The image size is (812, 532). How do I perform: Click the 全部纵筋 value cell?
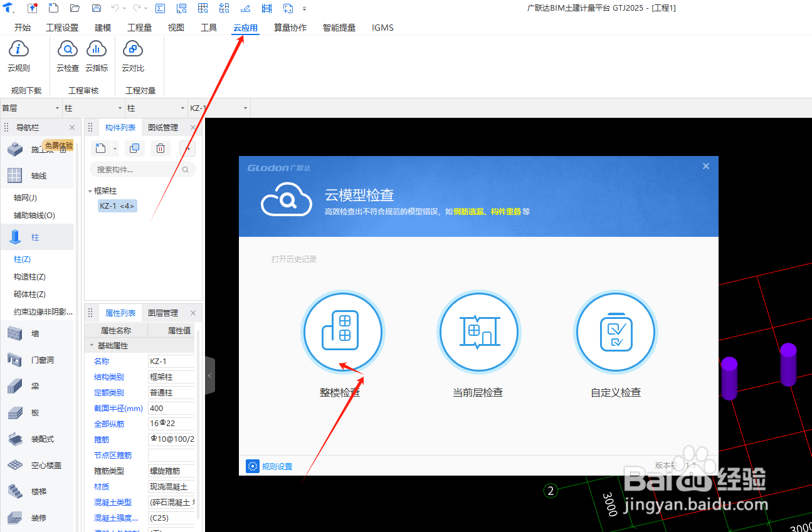pos(171,424)
